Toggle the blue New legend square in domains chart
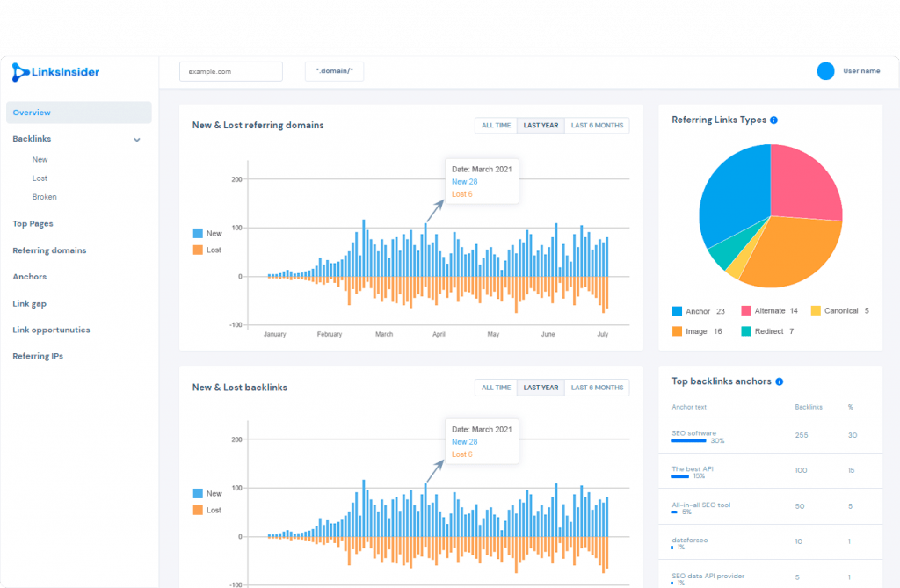 point(198,233)
